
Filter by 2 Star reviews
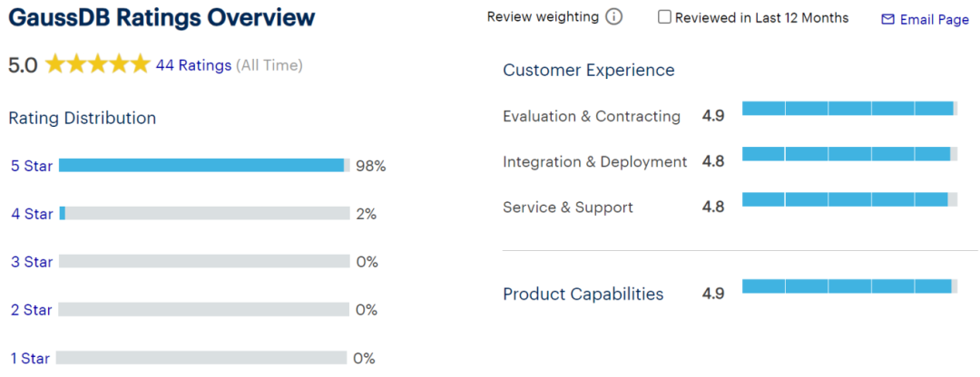pos(32,310)
